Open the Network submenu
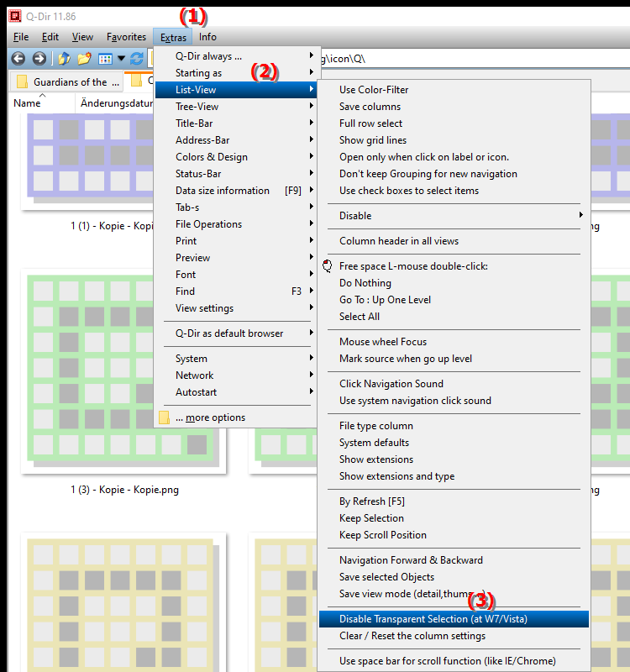The image size is (630, 672). pos(237,375)
